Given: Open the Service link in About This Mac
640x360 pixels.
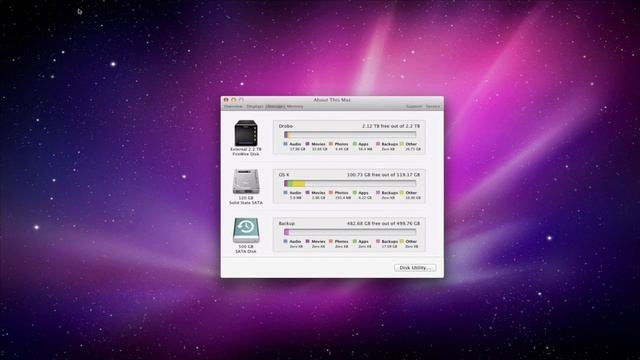Looking at the screenshot, I should tap(433, 107).
